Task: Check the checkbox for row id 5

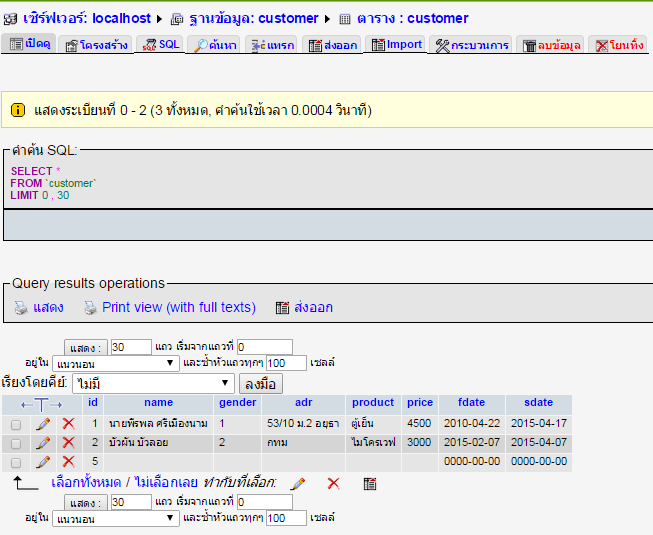Action: tap(15, 463)
